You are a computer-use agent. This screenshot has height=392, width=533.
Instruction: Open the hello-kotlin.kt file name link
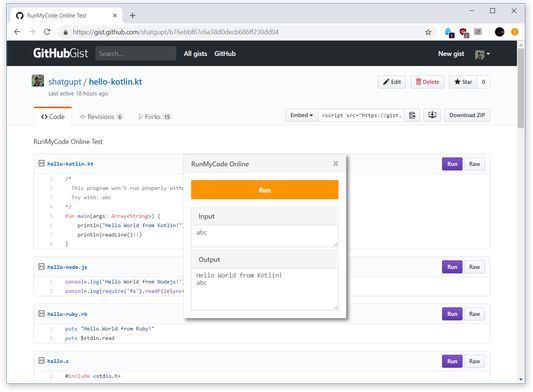coord(70,164)
